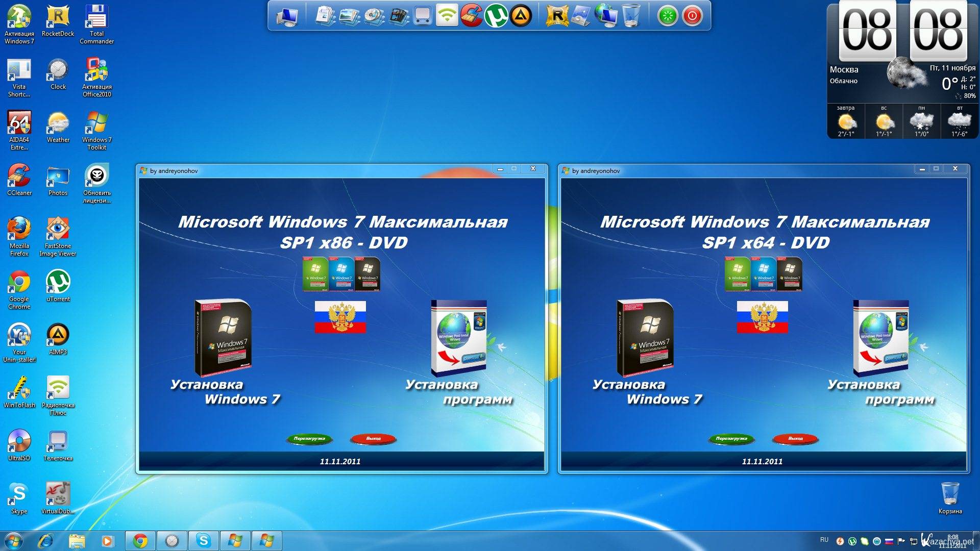
Task: Open the Активация Office2010 desktop icon
Action: pos(96,78)
